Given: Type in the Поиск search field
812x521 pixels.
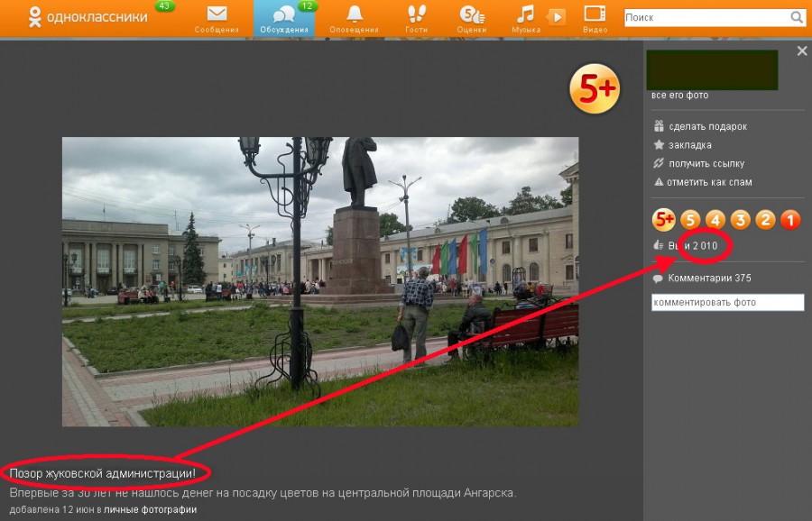Looking at the screenshot, I should (704, 17).
